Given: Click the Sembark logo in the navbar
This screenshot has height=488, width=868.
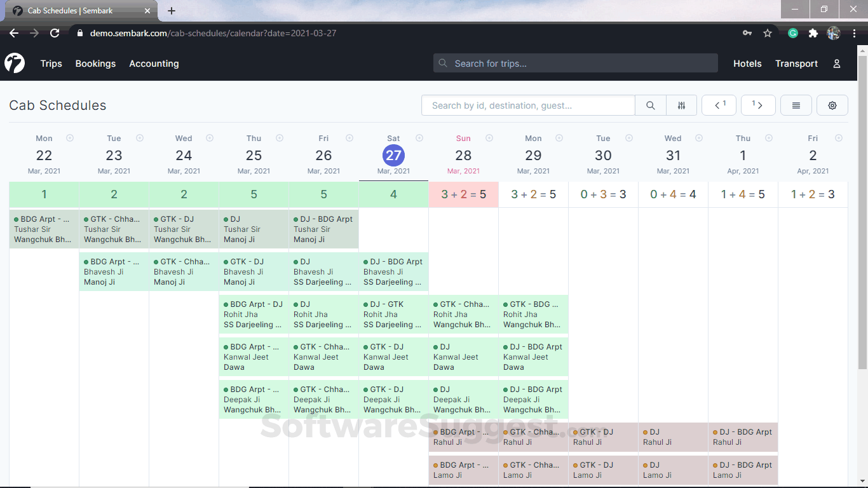Looking at the screenshot, I should click(15, 64).
